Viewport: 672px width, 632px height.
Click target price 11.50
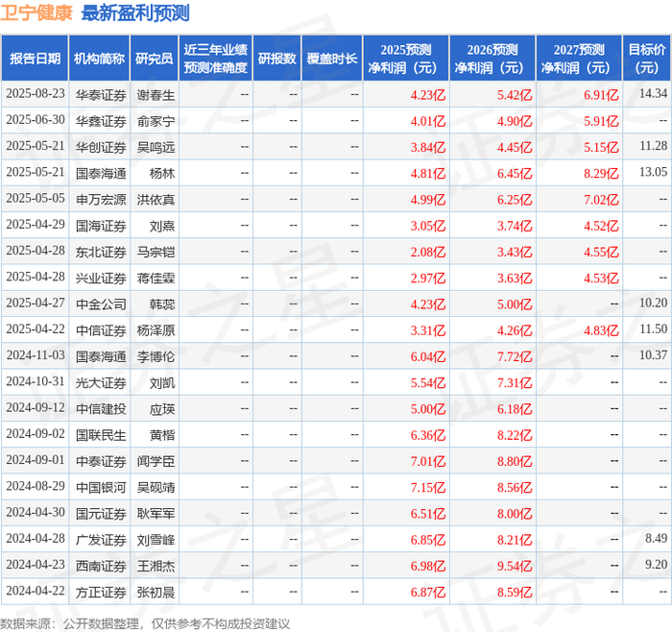pos(653,328)
